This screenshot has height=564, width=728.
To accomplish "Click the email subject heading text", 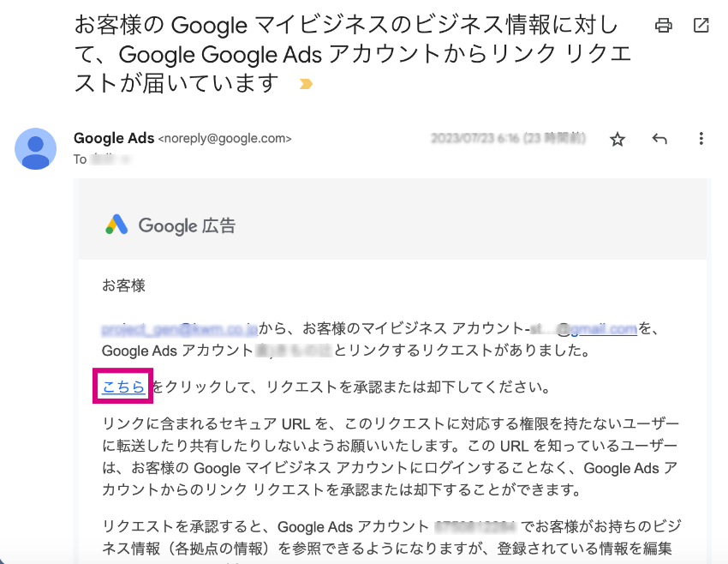I will point(353,54).
